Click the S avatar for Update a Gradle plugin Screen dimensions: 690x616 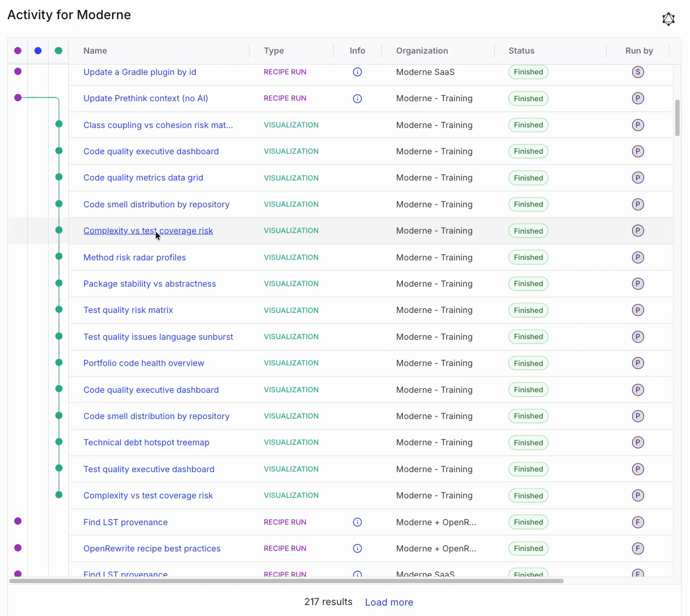(638, 72)
